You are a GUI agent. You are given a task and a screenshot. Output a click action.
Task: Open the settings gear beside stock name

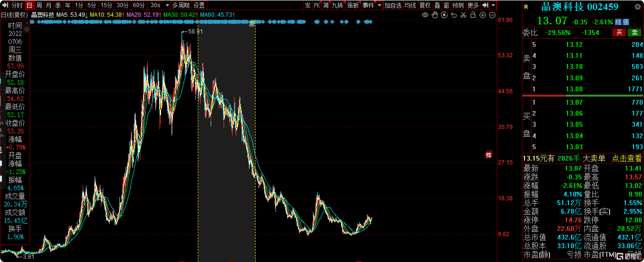pos(638,7)
